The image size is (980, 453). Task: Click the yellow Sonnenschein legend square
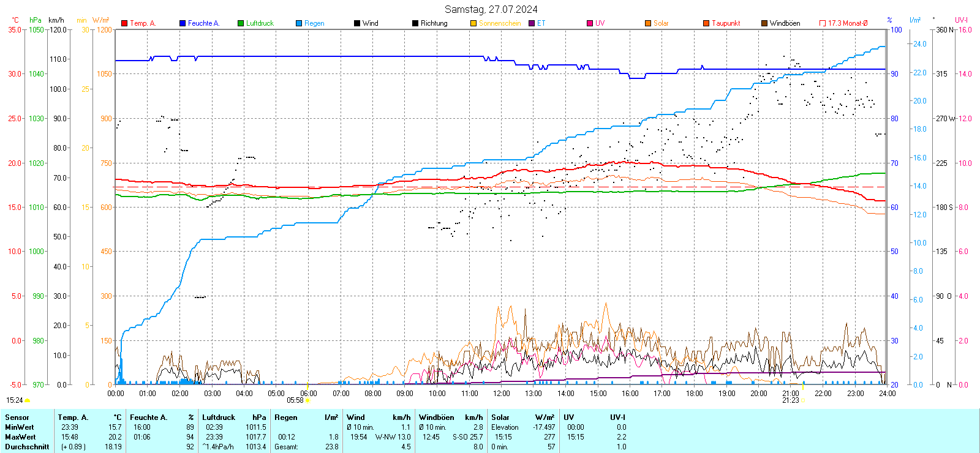(x=473, y=23)
